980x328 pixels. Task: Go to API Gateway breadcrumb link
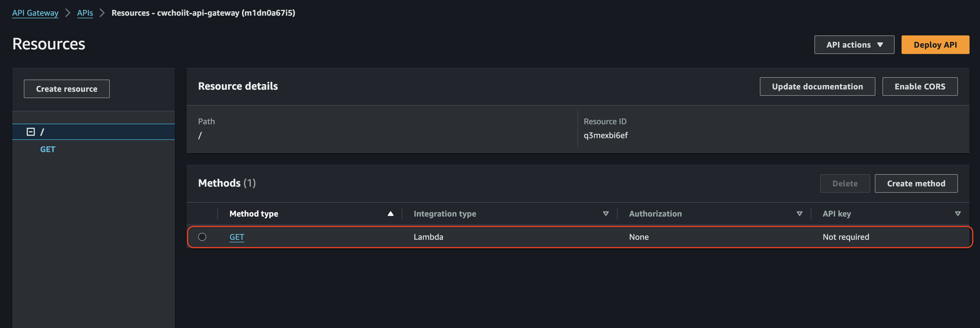[35, 13]
